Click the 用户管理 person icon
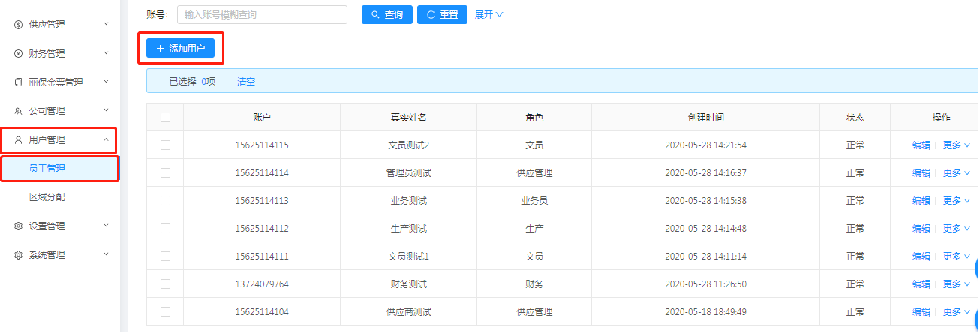The height and width of the screenshot is (333, 980). [18, 139]
